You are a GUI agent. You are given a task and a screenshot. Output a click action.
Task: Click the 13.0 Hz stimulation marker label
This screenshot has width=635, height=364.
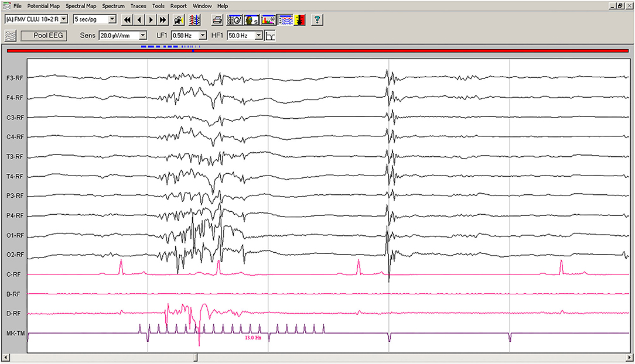252,337
